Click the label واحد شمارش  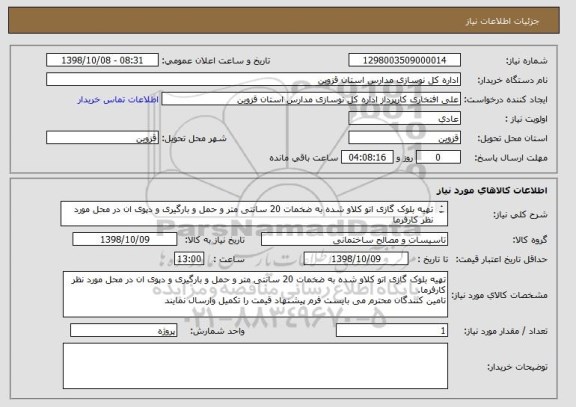tap(217, 331)
